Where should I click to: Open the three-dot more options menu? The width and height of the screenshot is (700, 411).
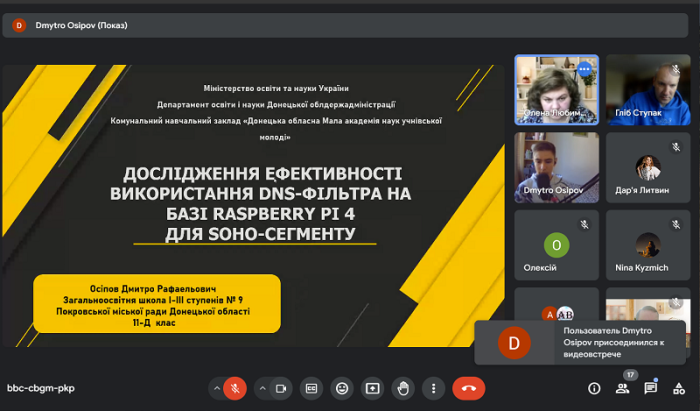click(x=432, y=388)
